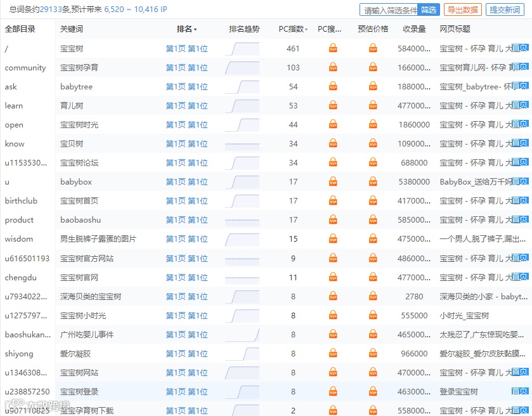Click 收录量 column header

[x=414, y=29]
